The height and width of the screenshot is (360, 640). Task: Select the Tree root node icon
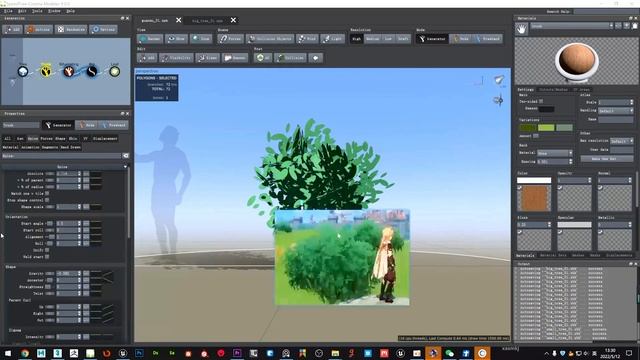tap(23, 71)
